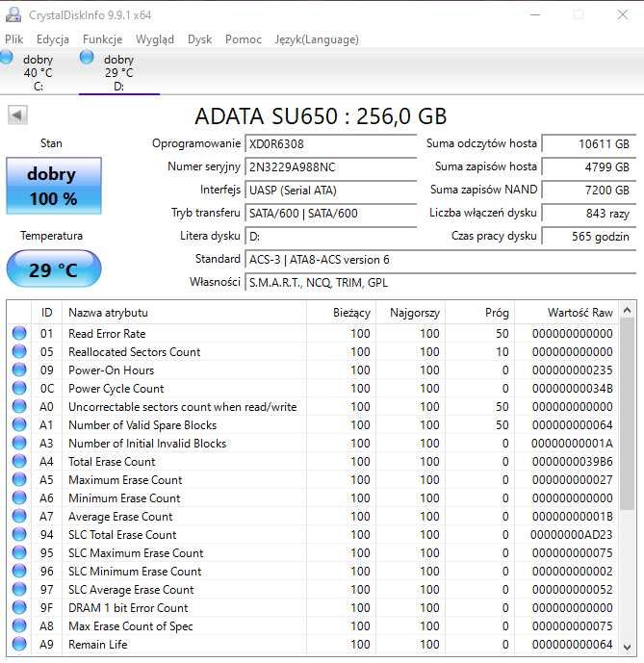Click status icon for Uncorrectable sectors count row
The height and width of the screenshot is (663, 644).
point(19,406)
